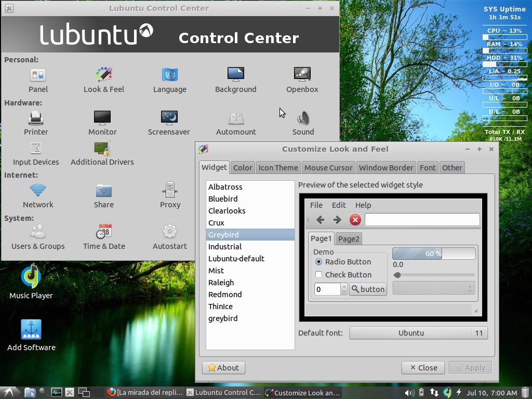Image resolution: width=532 pixels, height=399 pixels.
Task: Click the Close button in Look and Feel
Action: tap(423, 367)
